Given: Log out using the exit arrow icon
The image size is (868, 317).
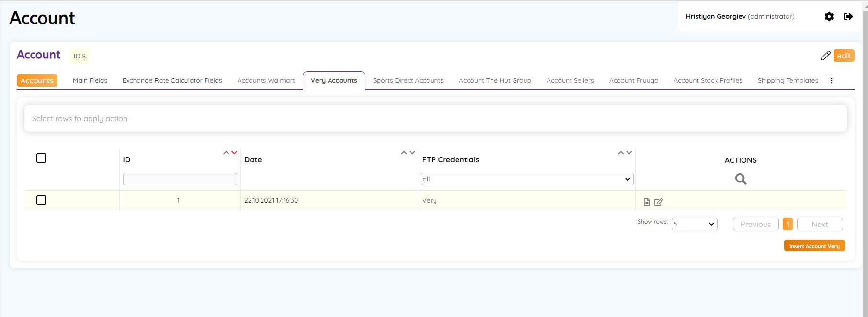Looking at the screenshot, I should pyautogui.click(x=848, y=17).
